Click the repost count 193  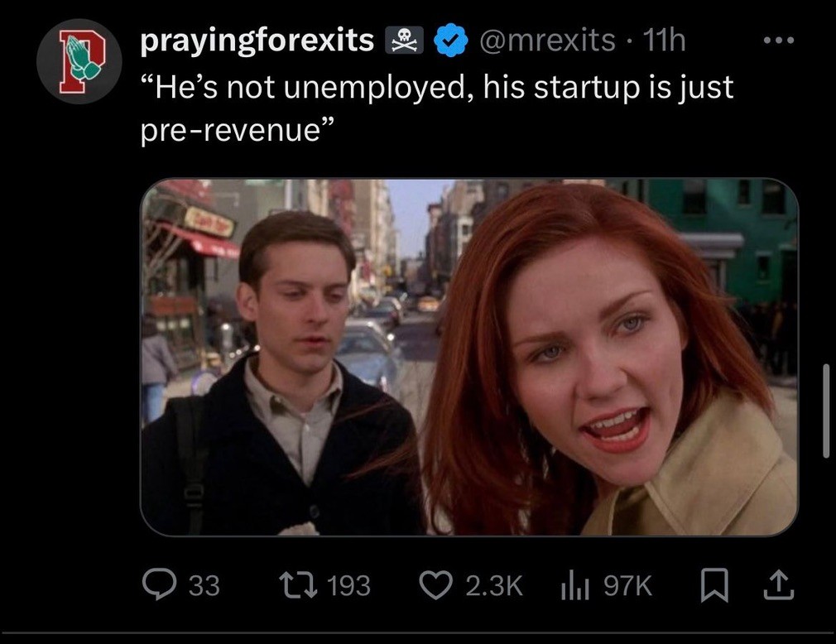coord(348,586)
